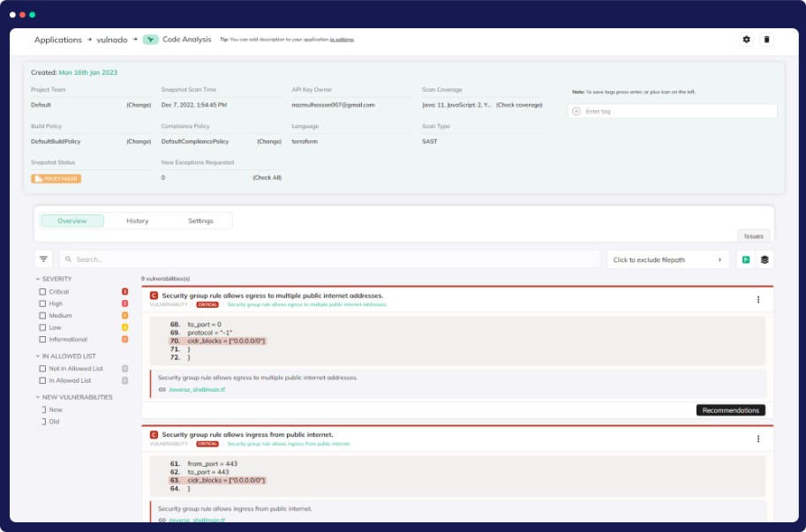Open the Settings tab
Image resolution: width=806 pixels, height=532 pixels.
pyautogui.click(x=200, y=221)
